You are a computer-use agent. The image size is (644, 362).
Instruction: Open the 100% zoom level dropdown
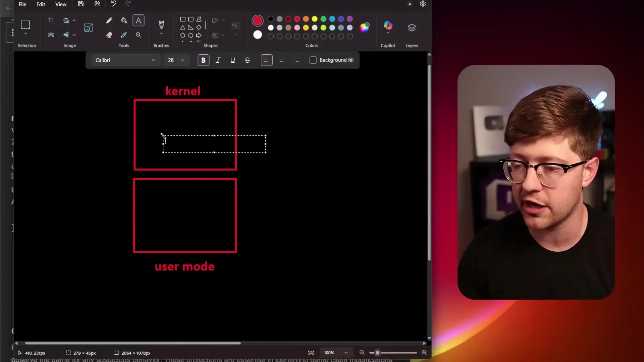[335, 353]
